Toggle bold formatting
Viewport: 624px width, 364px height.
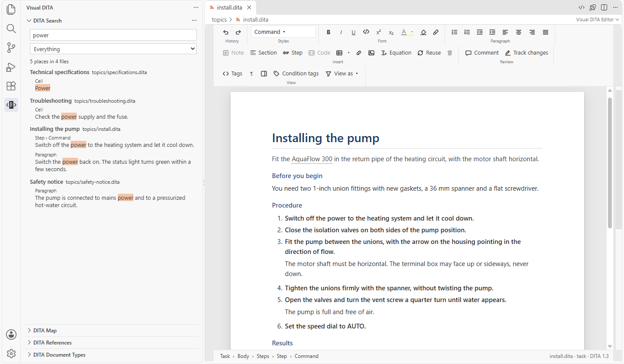[x=328, y=32]
